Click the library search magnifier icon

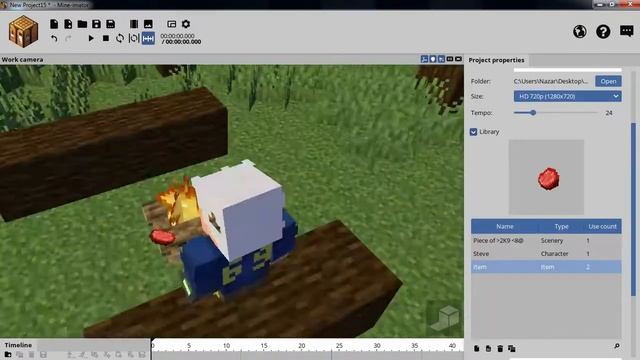click(617, 346)
